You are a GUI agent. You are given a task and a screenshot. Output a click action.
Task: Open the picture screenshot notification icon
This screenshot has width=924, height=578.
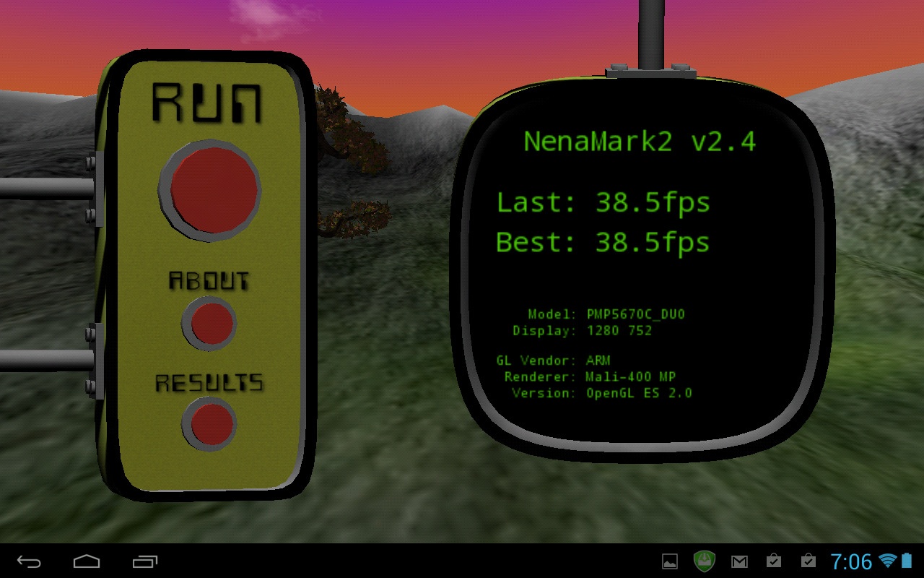[x=670, y=561]
